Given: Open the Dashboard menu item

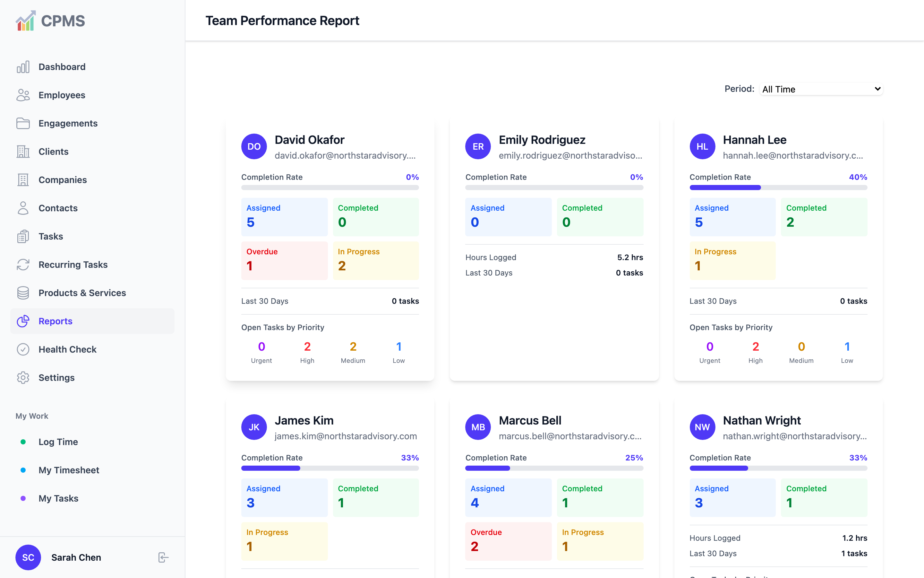Looking at the screenshot, I should 92,67.
